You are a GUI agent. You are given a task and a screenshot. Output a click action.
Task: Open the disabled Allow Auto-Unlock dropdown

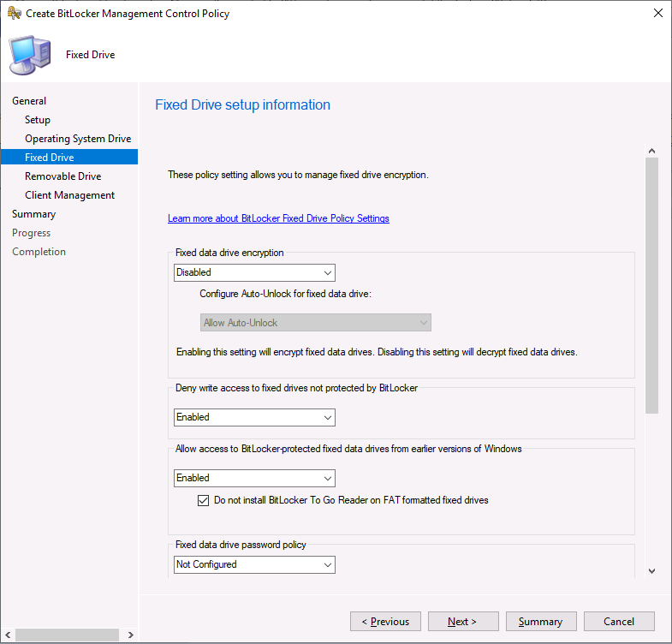315,323
